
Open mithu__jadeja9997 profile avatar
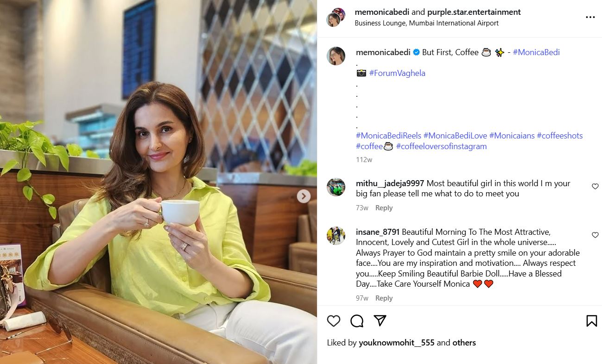coord(336,187)
